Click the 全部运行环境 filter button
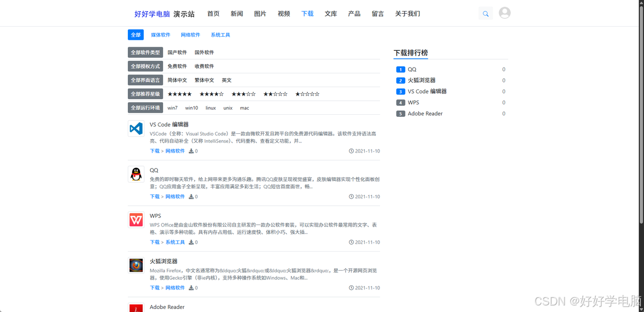The width and height of the screenshot is (644, 312). click(x=145, y=108)
